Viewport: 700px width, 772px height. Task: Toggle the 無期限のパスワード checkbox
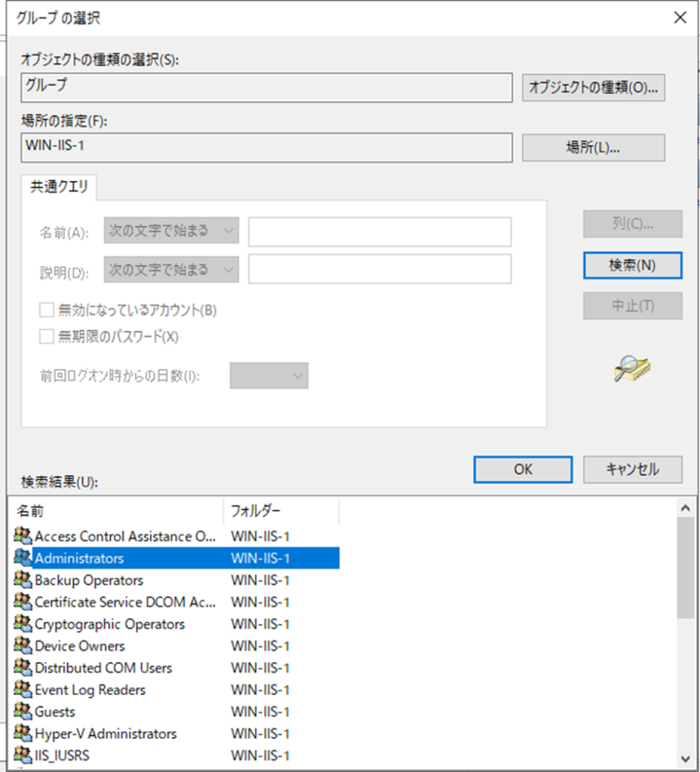point(47,336)
